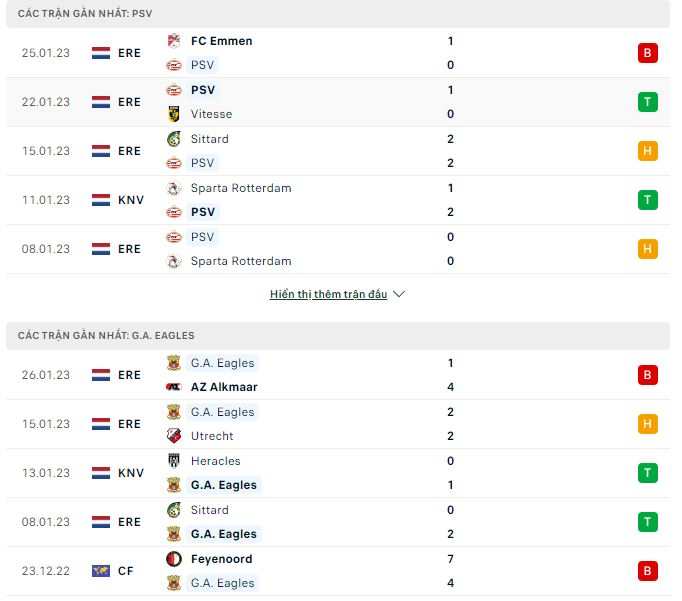Click the Utrecht club logo
Screen dimensions: 682x601
point(174,436)
